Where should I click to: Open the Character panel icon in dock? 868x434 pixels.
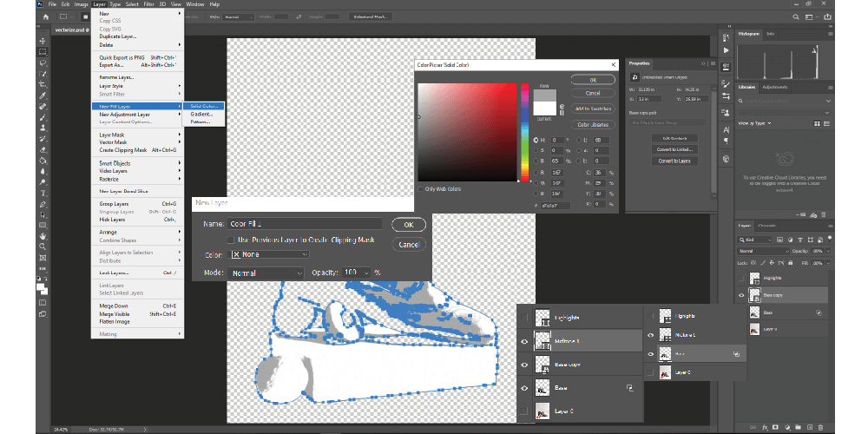[727, 130]
